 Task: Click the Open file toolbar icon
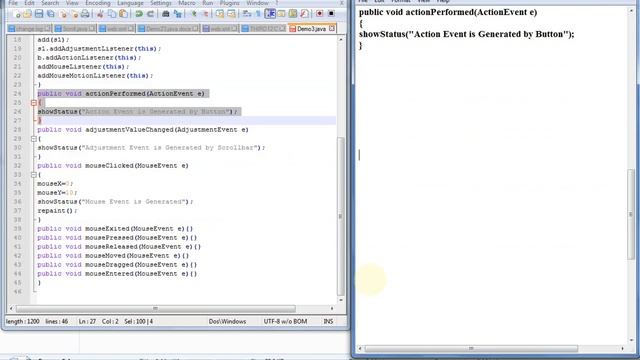coord(27,14)
